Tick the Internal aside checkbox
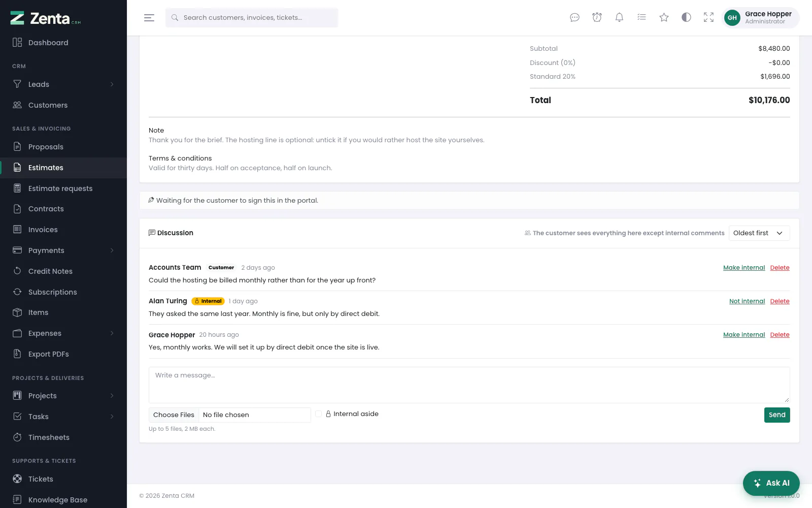Screen dimensions: 812x508 pyautogui.click(x=318, y=414)
